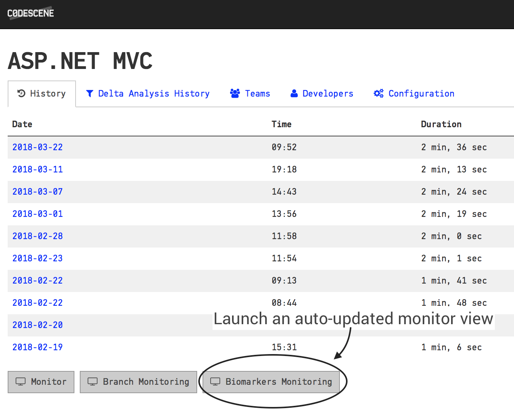Open the 2018-02-22 analysis run at 08:44
The width and height of the screenshot is (514, 420).
(38, 303)
